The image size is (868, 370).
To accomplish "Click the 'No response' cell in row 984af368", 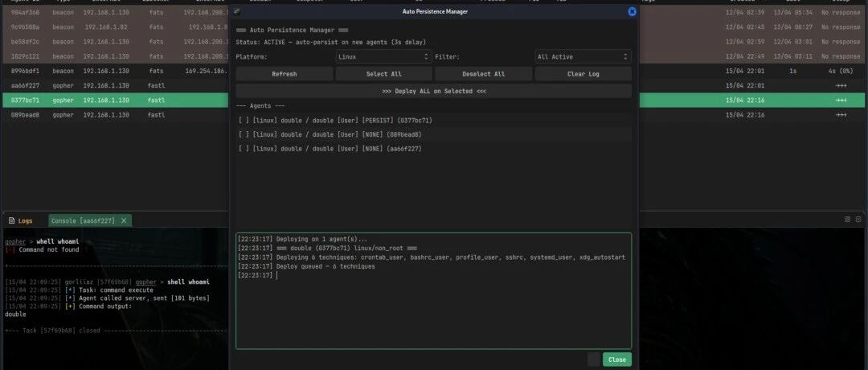I will (x=841, y=12).
